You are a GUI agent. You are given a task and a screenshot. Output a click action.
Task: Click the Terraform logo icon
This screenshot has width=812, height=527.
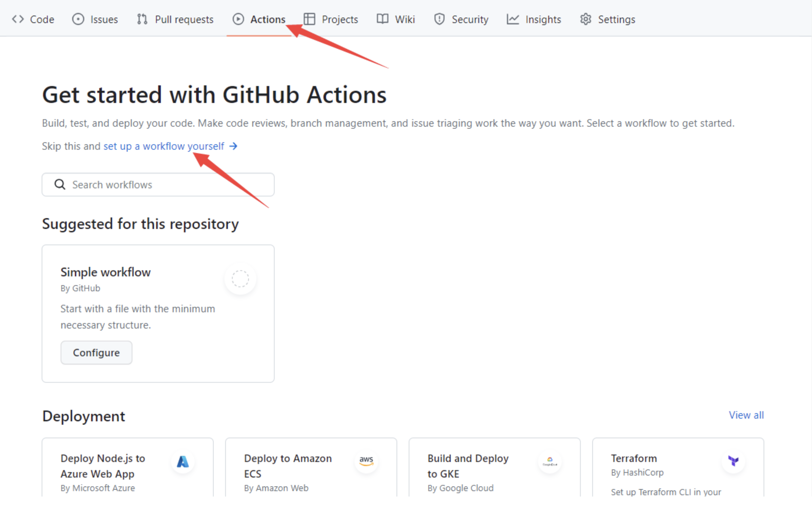pyautogui.click(x=733, y=461)
